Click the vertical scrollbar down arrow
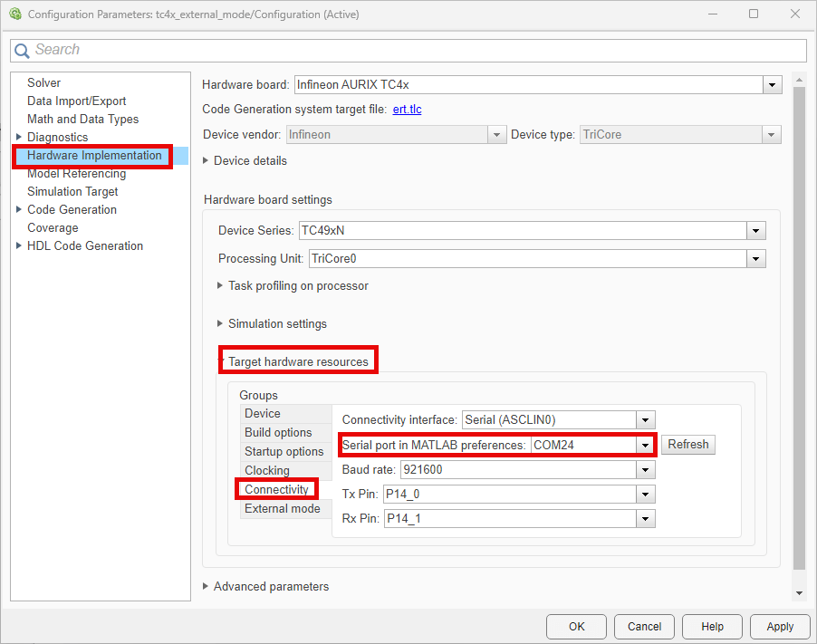This screenshot has height=644, width=817. pyautogui.click(x=799, y=593)
